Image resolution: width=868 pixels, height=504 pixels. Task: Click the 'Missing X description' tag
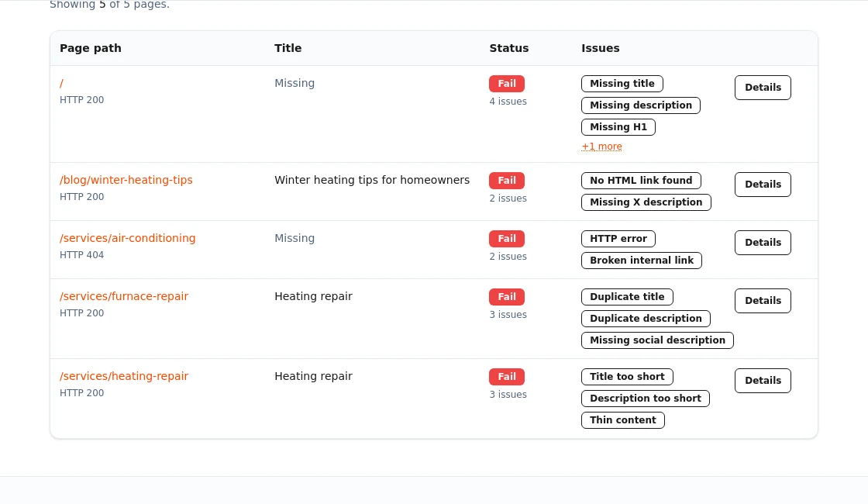point(646,202)
